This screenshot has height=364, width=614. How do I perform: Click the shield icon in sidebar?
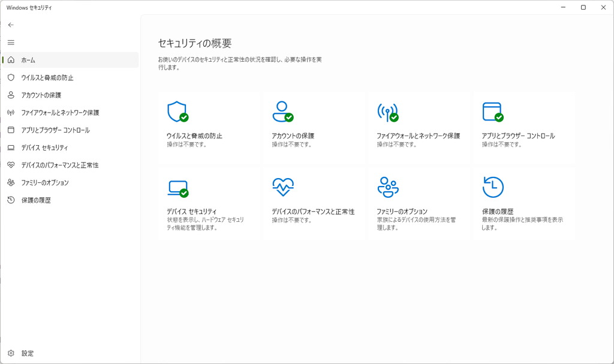click(11, 77)
